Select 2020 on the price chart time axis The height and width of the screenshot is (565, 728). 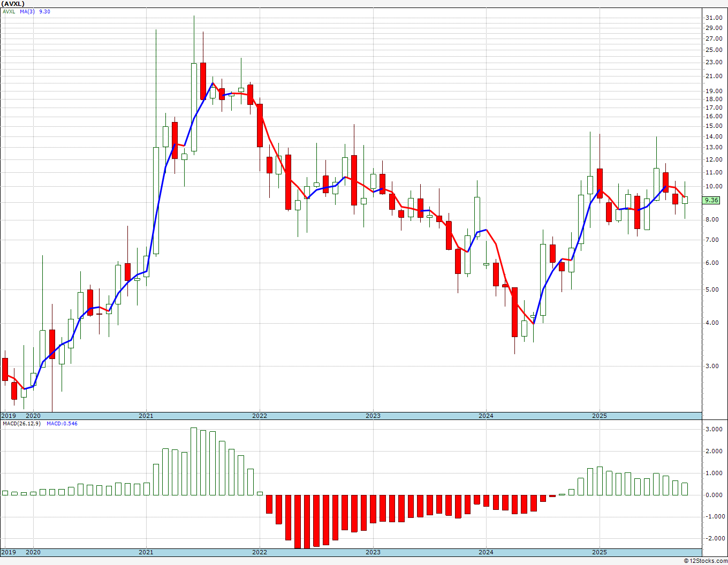(x=33, y=416)
